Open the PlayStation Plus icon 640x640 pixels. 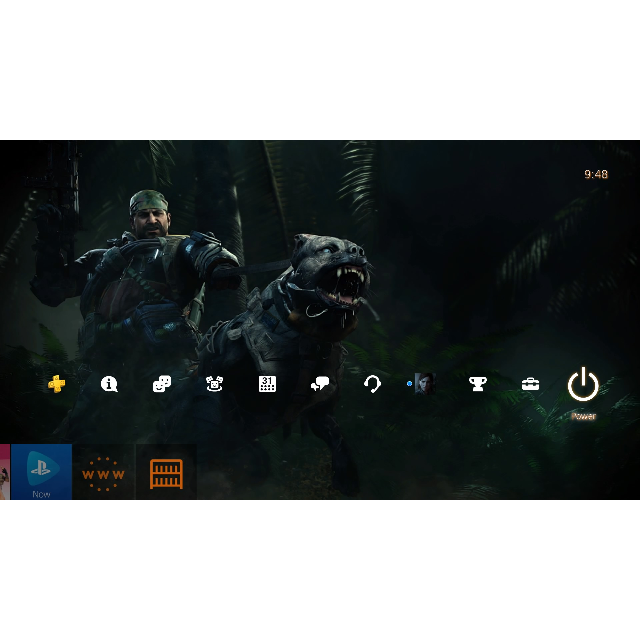(x=56, y=384)
